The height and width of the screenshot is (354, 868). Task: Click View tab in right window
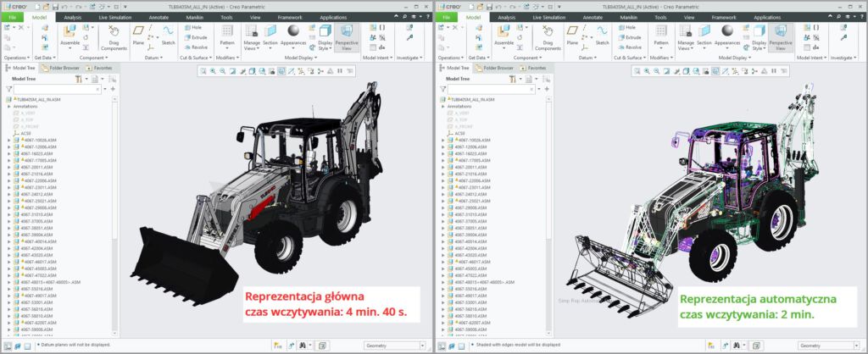click(x=689, y=18)
